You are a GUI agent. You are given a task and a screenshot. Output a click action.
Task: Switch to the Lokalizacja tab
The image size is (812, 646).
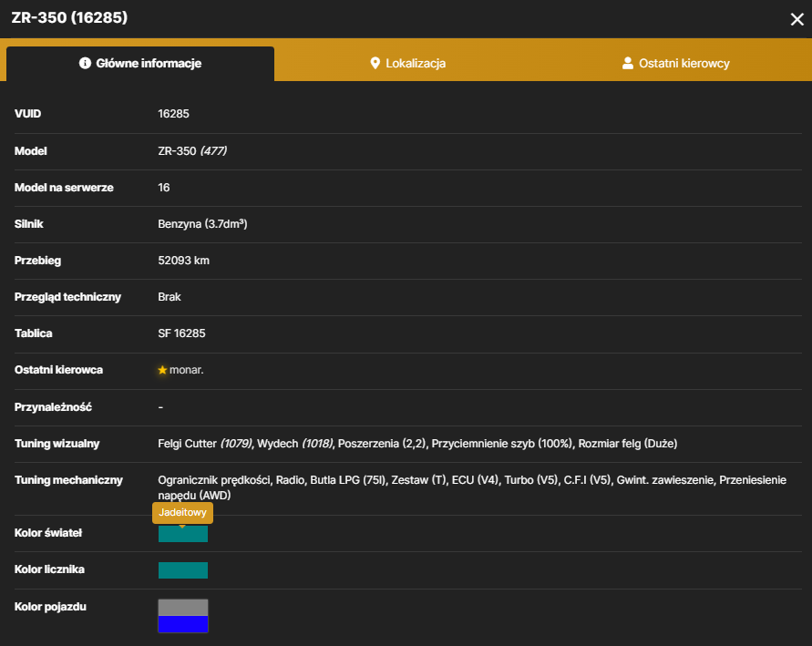(x=408, y=63)
